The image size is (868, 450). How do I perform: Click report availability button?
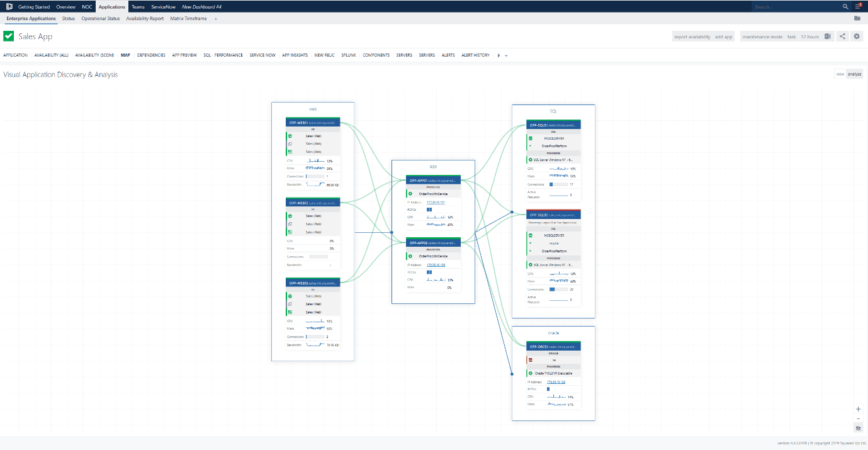[x=692, y=37]
